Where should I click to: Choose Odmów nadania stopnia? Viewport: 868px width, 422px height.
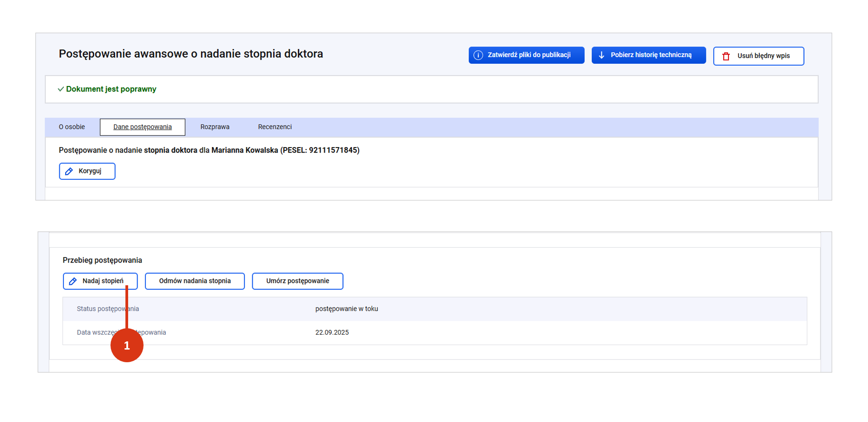pos(195,281)
